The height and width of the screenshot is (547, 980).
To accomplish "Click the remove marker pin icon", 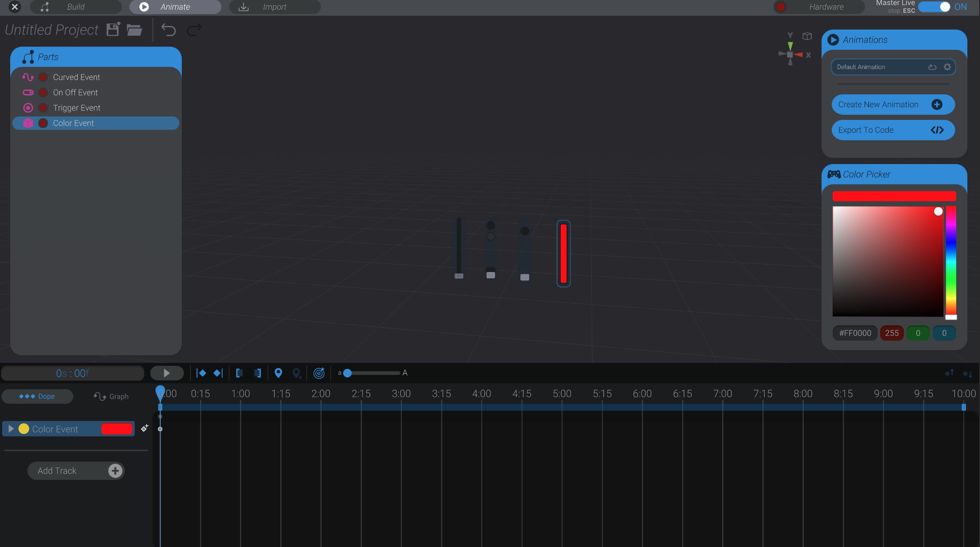I will (x=297, y=373).
